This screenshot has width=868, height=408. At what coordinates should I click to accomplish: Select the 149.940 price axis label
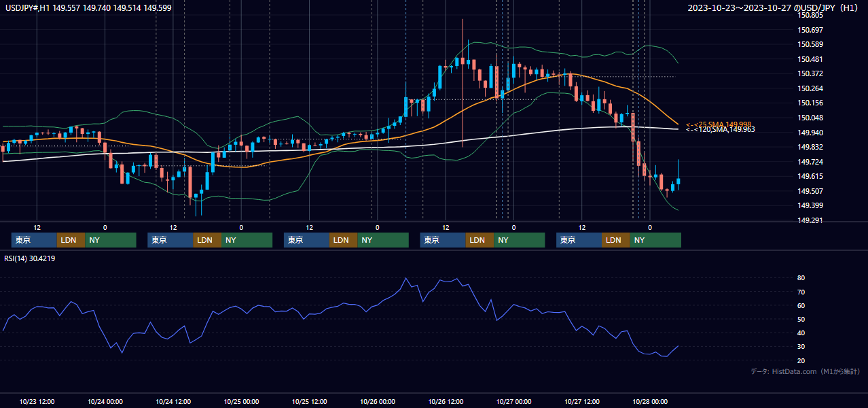tap(810, 133)
